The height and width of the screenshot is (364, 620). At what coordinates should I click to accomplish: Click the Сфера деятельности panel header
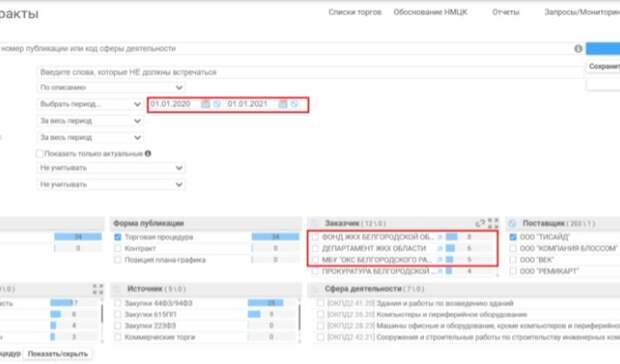[x=463, y=289]
